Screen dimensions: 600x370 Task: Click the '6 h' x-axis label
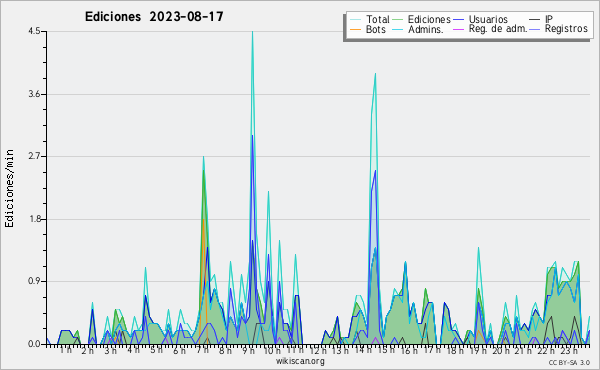click(x=179, y=351)
